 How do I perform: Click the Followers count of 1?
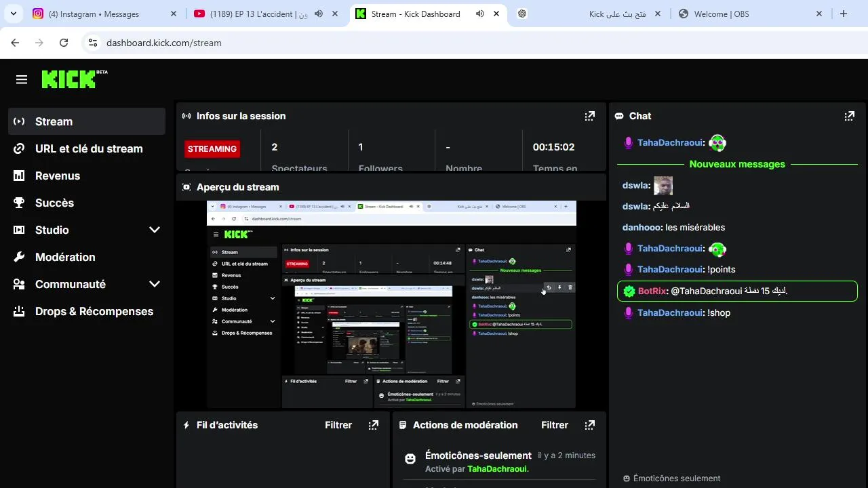tap(361, 147)
